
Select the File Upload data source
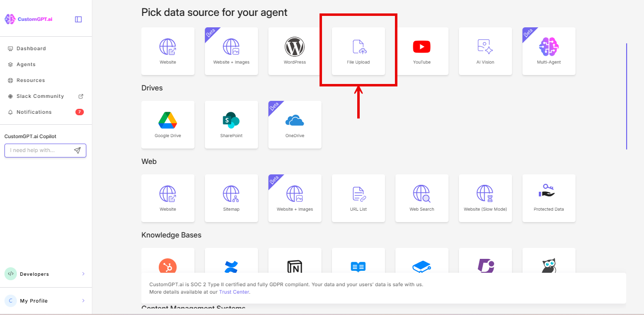[x=358, y=50]
